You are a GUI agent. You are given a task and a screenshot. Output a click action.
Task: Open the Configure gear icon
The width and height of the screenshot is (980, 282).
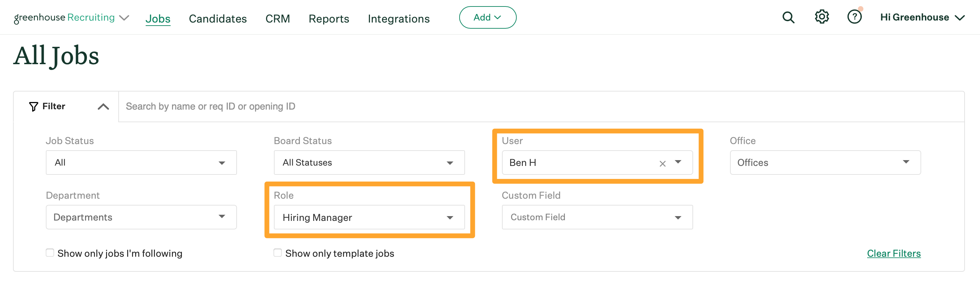822,17
